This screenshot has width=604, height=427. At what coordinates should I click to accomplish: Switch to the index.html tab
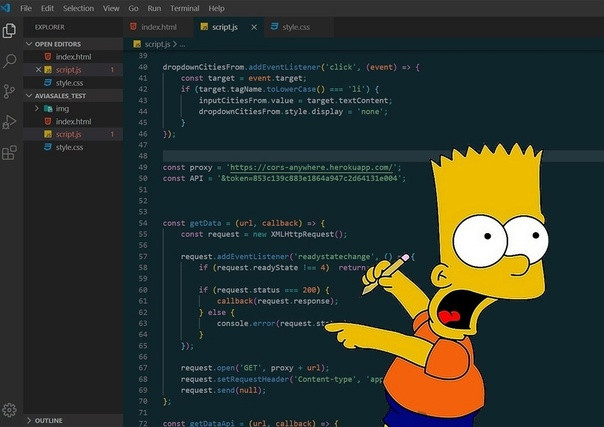[158, 27]
